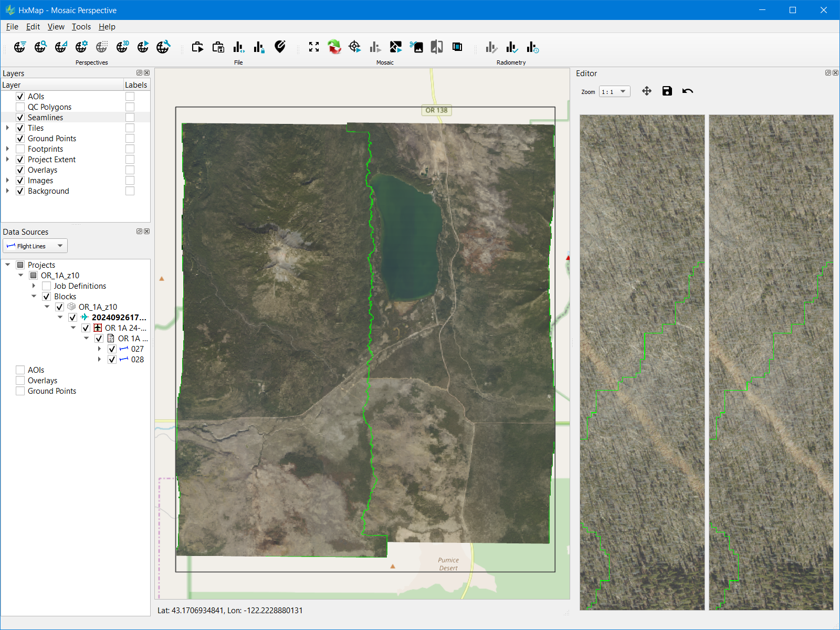
Task: Close the Data Sources panel
Action: click(x=147, y=232)
